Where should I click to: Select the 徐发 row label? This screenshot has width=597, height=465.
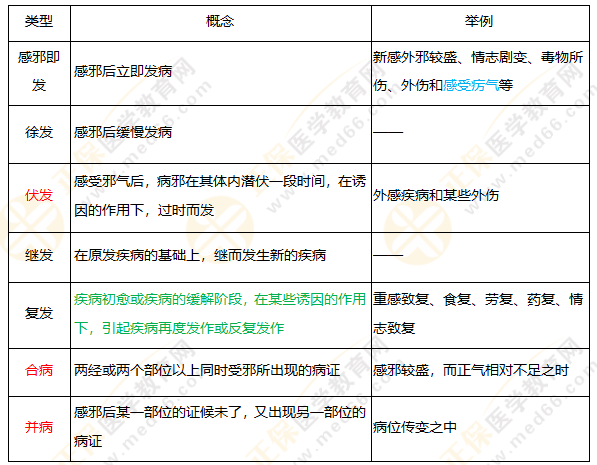[x=39, y=132]
